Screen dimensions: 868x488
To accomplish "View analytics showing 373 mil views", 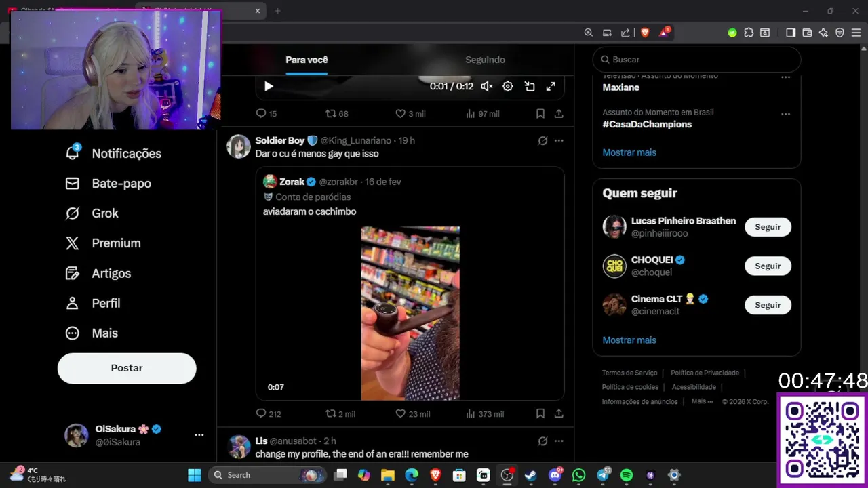I will 485,413.
